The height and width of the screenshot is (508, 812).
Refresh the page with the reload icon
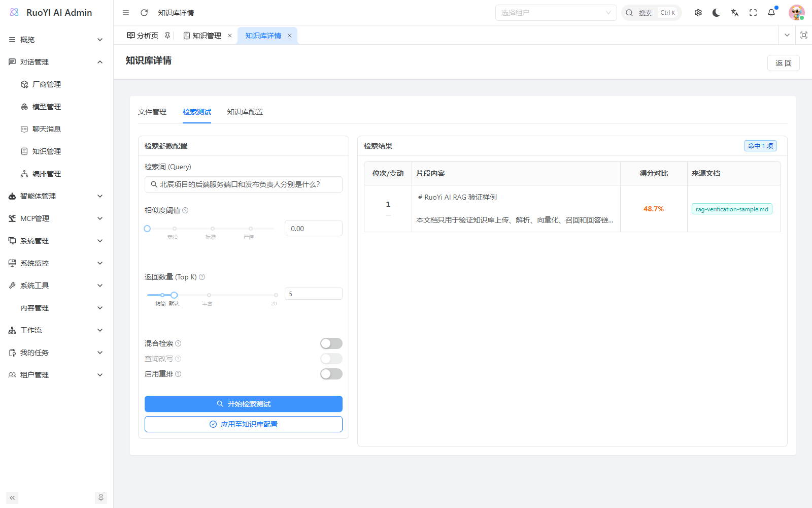pyautogui.click(x=144, y=13)
